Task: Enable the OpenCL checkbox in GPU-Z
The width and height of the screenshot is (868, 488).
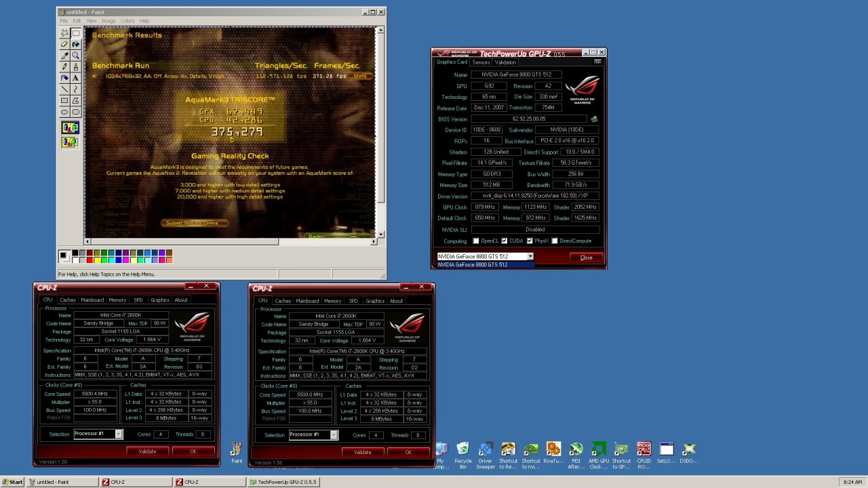Action: [x=476, y=241]
